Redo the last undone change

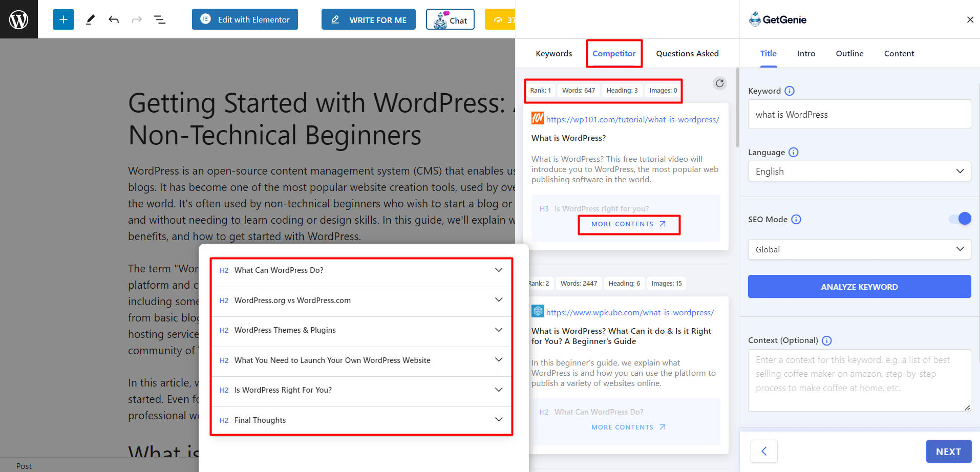(137, 19)
